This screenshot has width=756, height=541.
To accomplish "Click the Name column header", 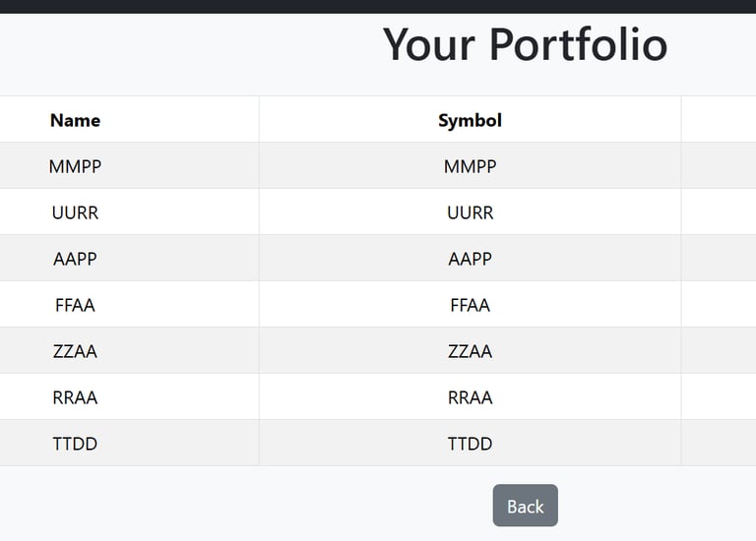I will coord(75,120).
